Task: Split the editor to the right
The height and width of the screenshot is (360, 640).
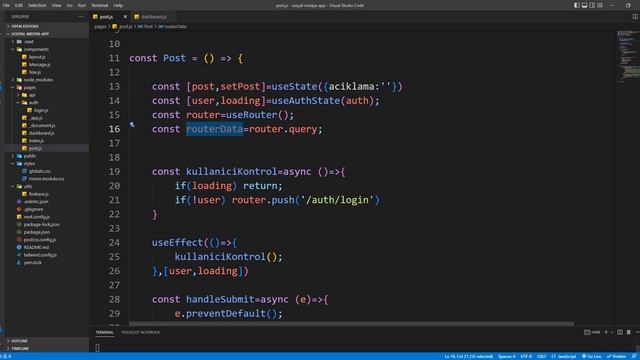Action: 635,17
